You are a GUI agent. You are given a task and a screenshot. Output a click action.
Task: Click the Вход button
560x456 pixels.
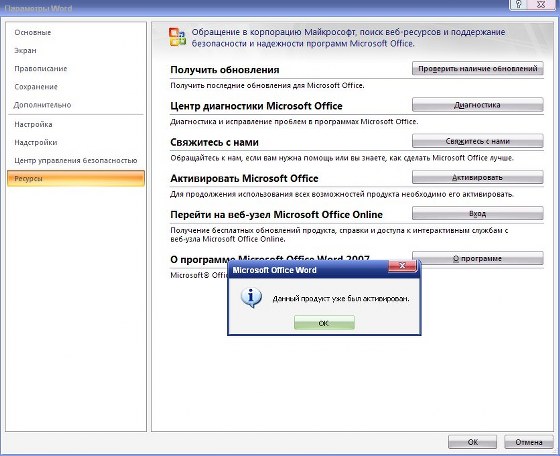click(x=478, y=214)
